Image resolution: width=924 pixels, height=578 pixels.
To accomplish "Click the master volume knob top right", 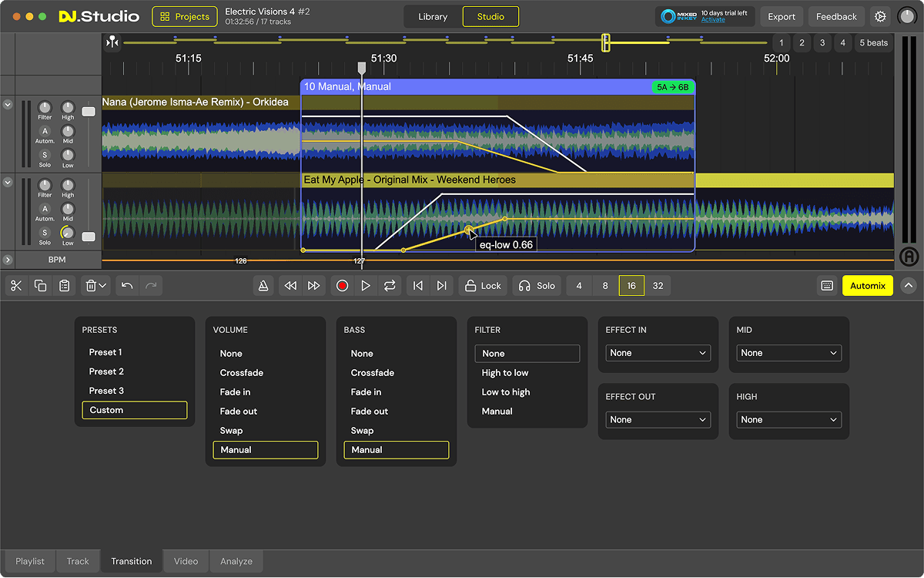I will (x=907, y=16).
